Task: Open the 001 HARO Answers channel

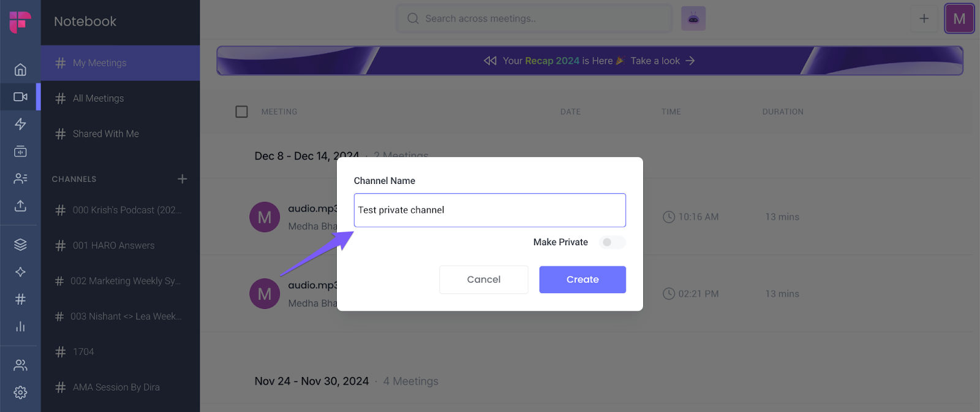Action: tap(113, 245)
